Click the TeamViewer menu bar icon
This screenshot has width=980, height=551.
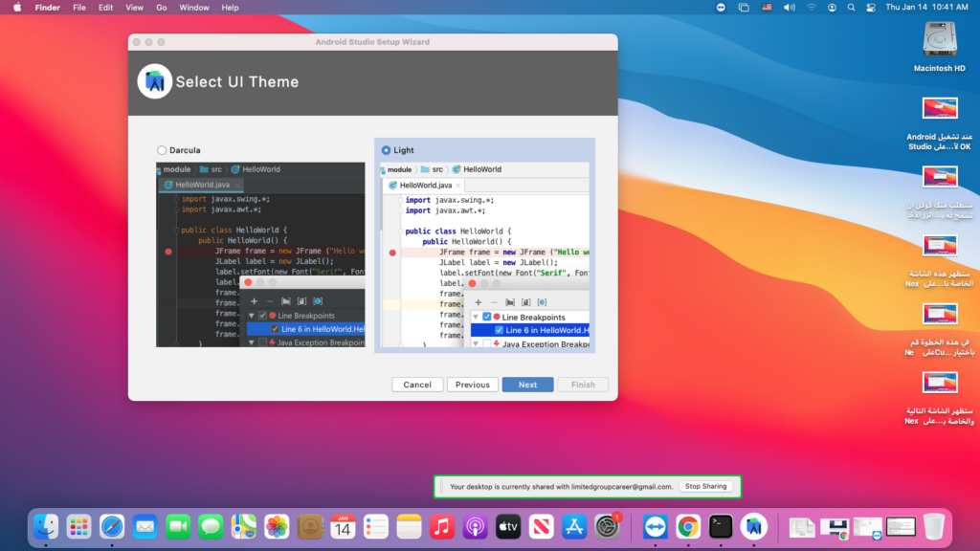point(721,8)
